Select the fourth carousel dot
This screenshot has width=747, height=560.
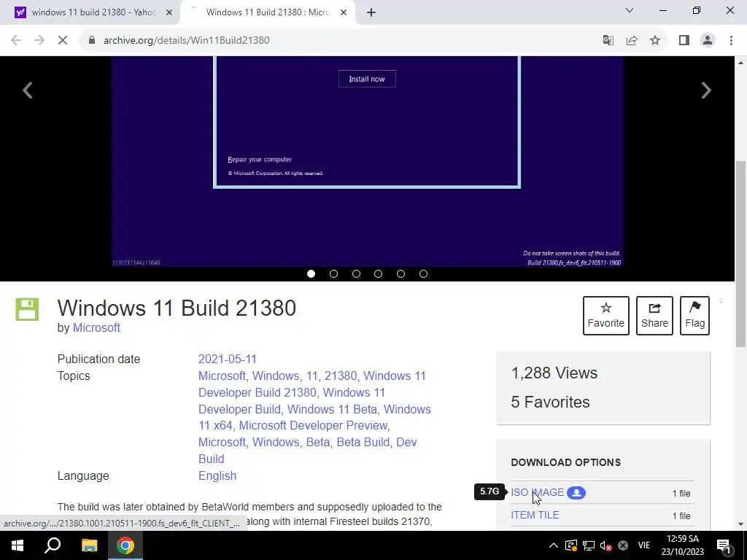point(379,274)
